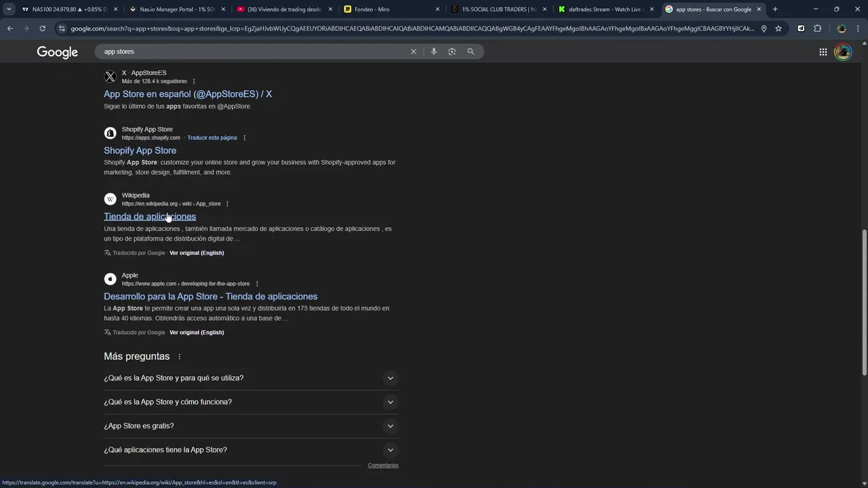Clear the search box text

click(x=414, y=52)
